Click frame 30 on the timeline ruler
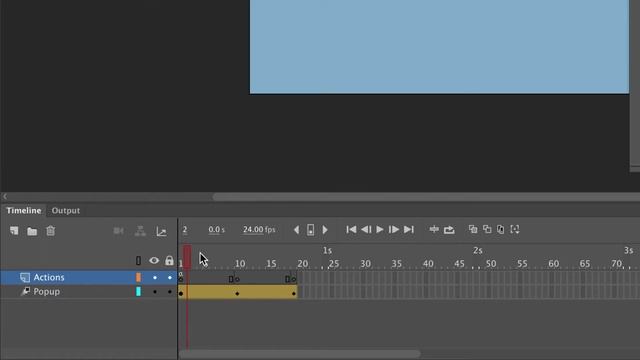This screenshot has width=640, height=360. point(365,264)
